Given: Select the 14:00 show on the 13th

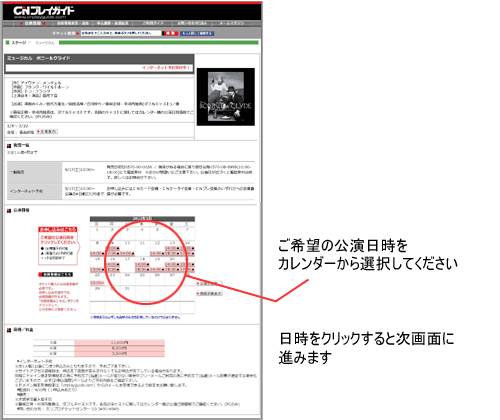Looking at the screenshot, I should 172,248.
